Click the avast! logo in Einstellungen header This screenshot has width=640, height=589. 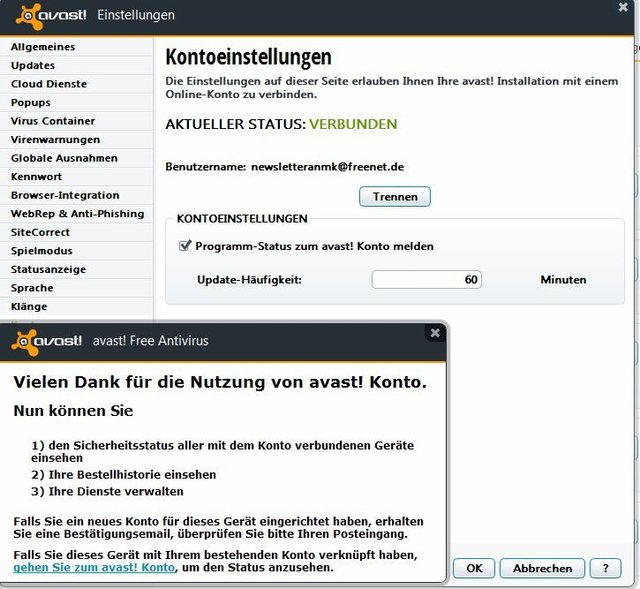point(51,16)
